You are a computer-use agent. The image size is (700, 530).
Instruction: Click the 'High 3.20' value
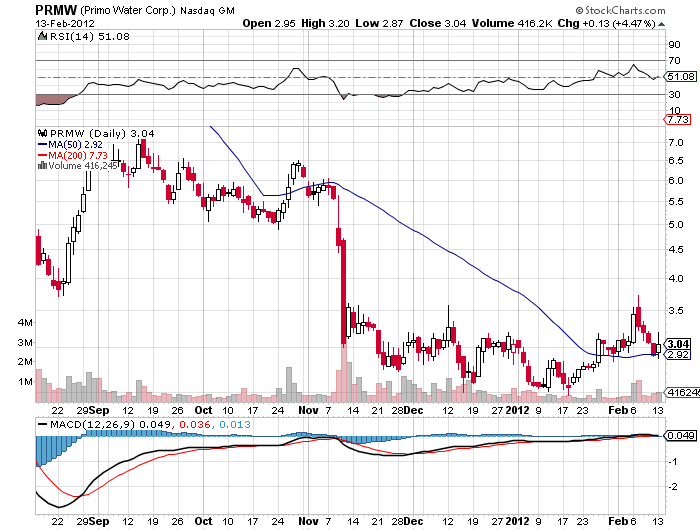tap(325, 23)
